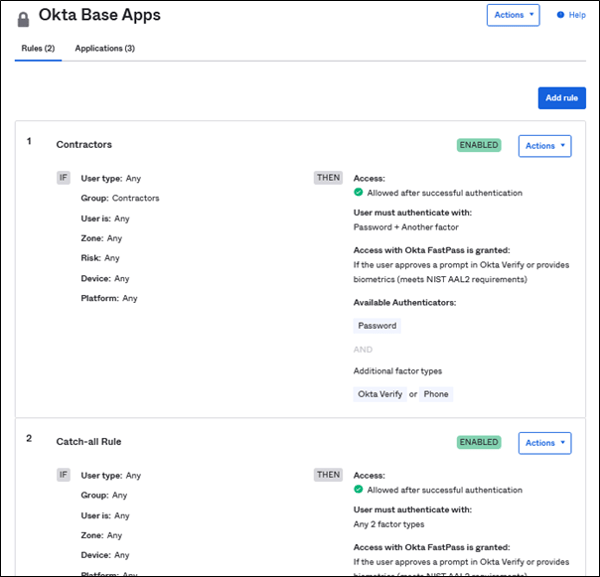Click the IF label in Contractors rule
Viewport: 600px width, 577px height.
(63, 178)
